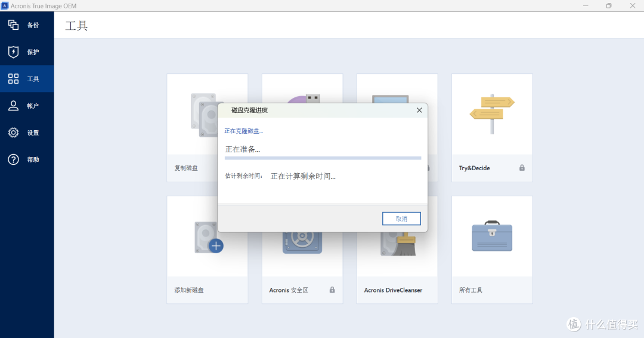Open the 设置 gear icon
This screenshot has width=644, height=338.
pyautogui.click(x=14, y=133)
